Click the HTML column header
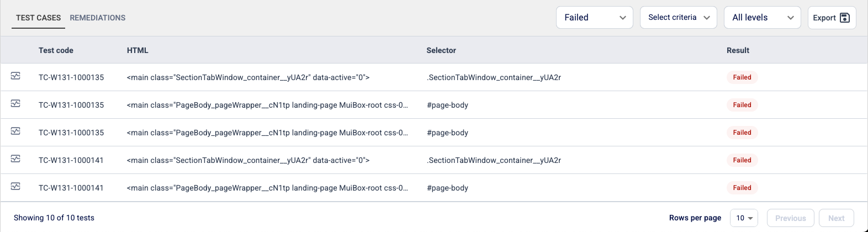Image resolution: width=868 pixels, height=232 pixels. (x=137, y=50)
